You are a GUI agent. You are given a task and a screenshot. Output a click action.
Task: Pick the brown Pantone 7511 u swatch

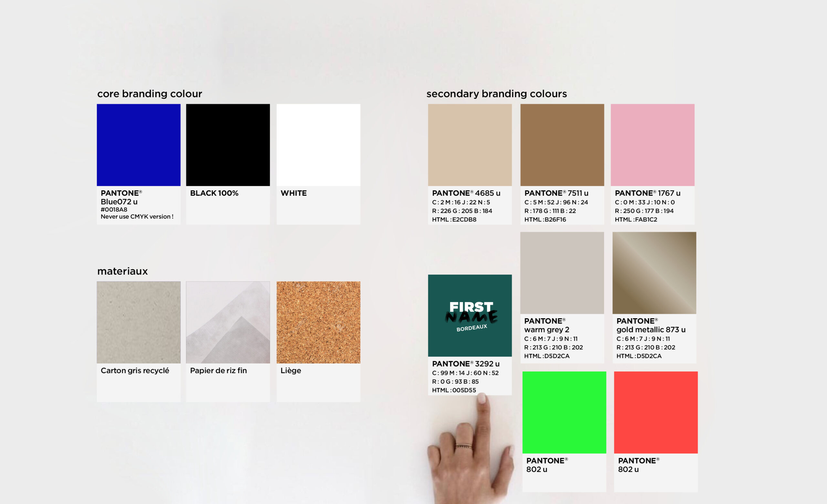point(562,145)
